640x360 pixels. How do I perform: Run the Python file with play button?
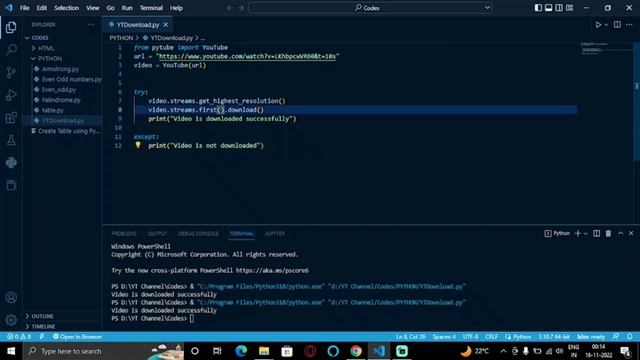tap(598, 25)
